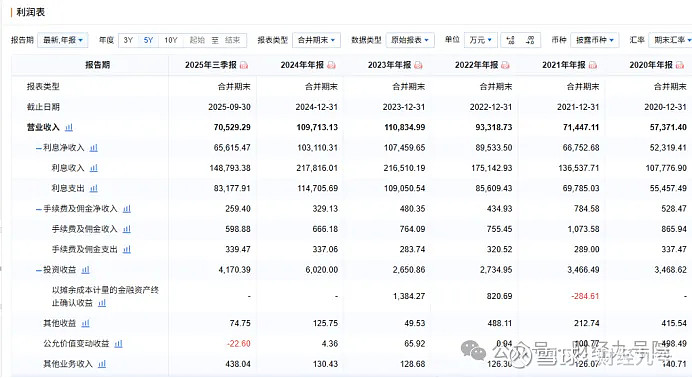
Task: Open the 数据类型 原始报表 dropdown
Action: (410, 40)
